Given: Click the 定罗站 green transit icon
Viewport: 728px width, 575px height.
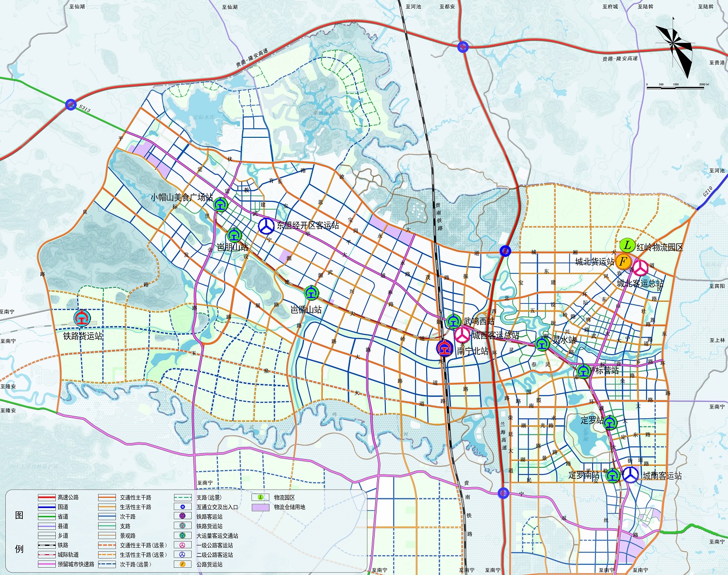Looking at the screenshot, I should 610,423.
